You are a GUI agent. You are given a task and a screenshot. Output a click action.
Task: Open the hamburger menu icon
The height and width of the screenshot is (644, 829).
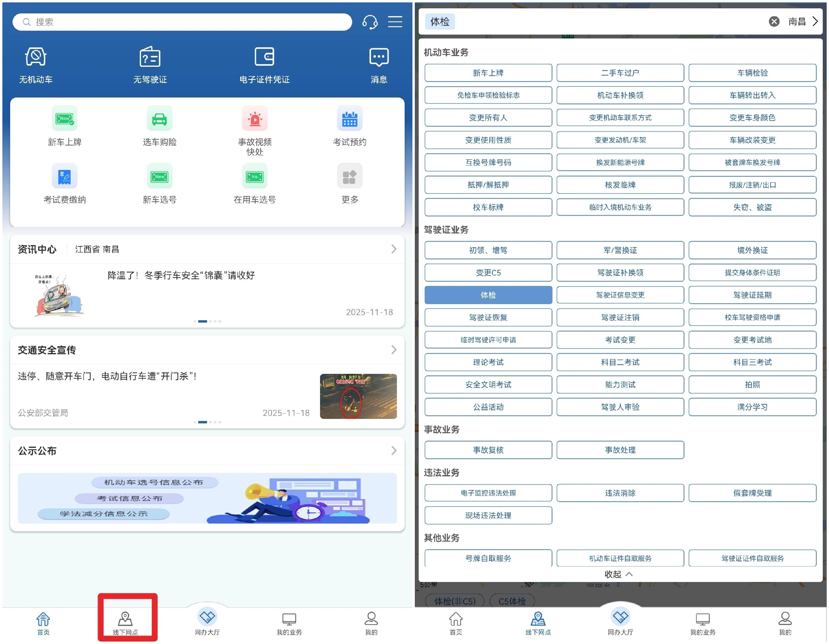[x=395, y=22]
